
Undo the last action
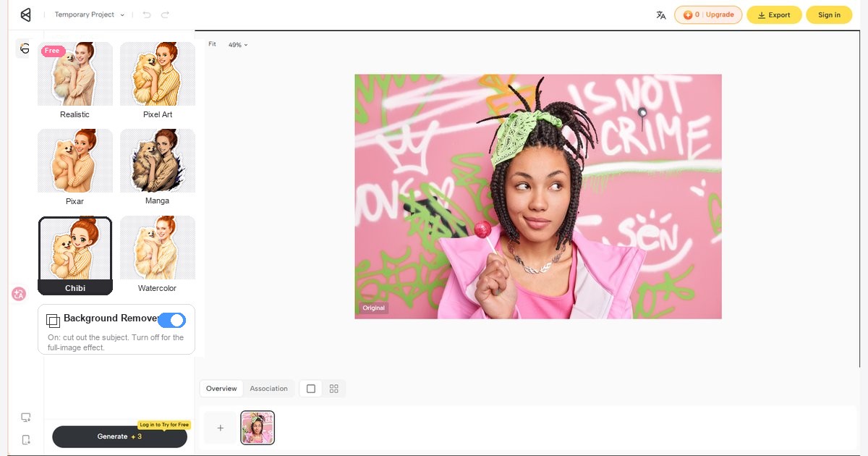point(148,14)
